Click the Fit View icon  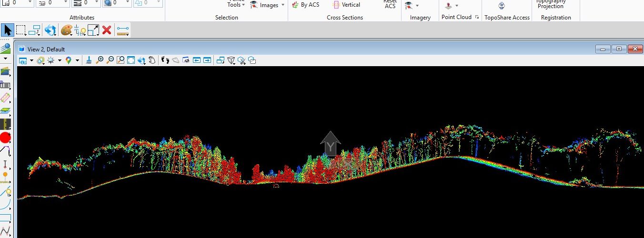tap(131, 60)
